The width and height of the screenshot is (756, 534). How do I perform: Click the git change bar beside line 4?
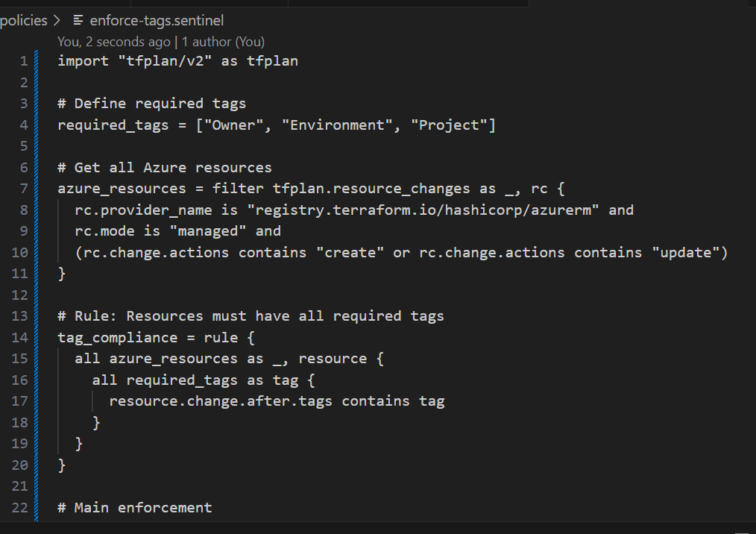[x=36, y=125]
